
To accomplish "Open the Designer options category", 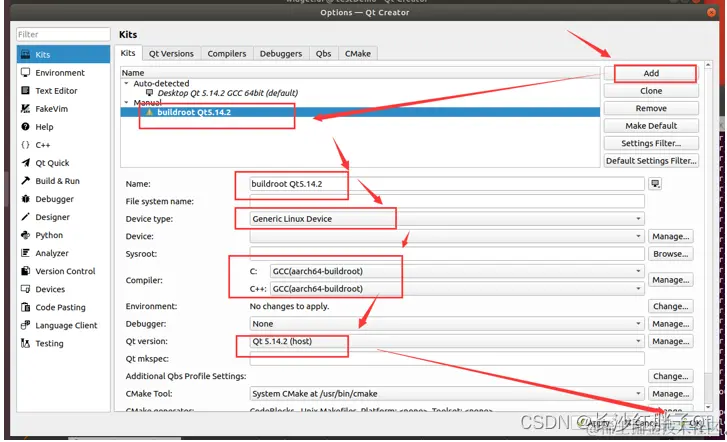I will click(x=64, y=217).
